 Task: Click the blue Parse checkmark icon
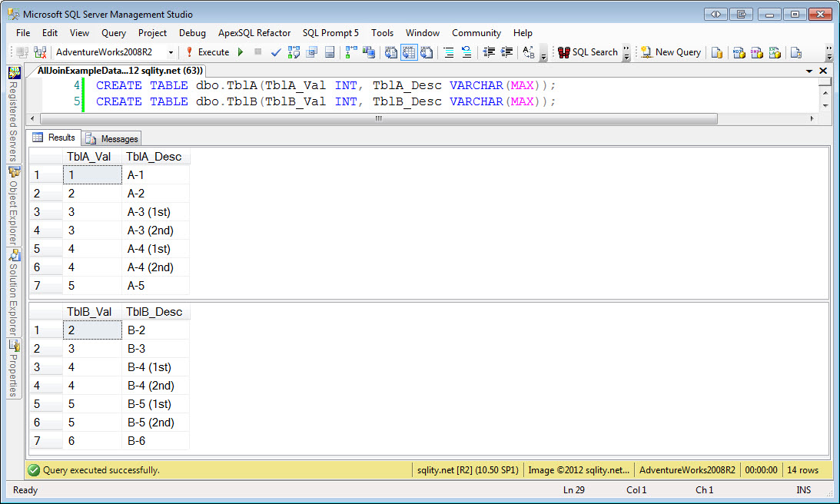(276, 52)
